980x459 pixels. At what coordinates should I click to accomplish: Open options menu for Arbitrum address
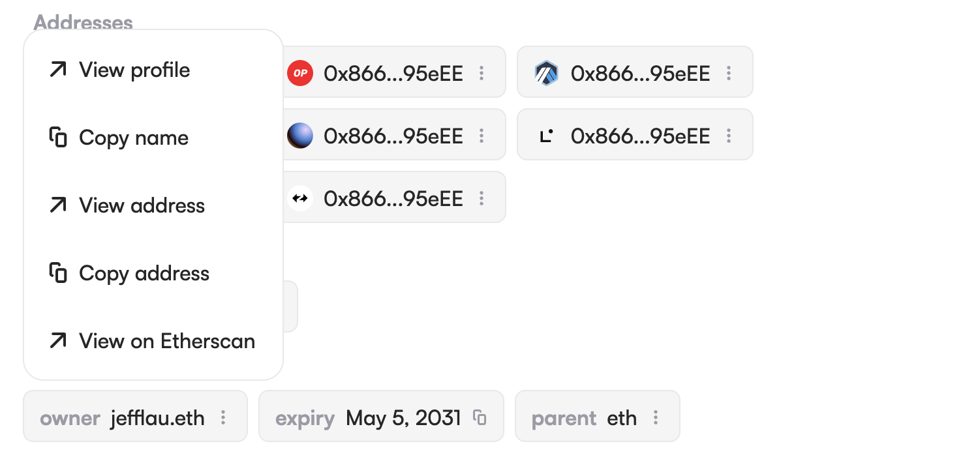(729, 73)
